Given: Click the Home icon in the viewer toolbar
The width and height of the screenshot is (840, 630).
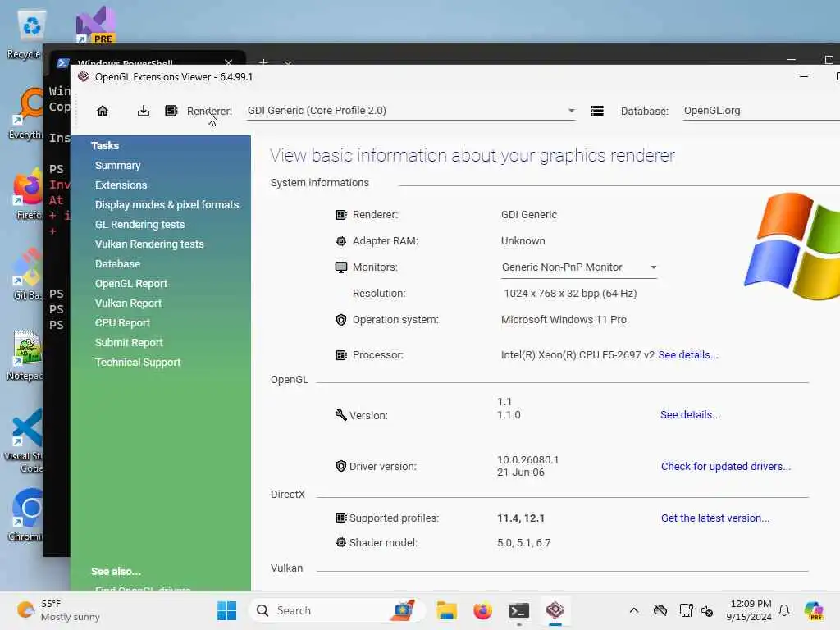Looking at the screenshot, I should click(103, 111).
